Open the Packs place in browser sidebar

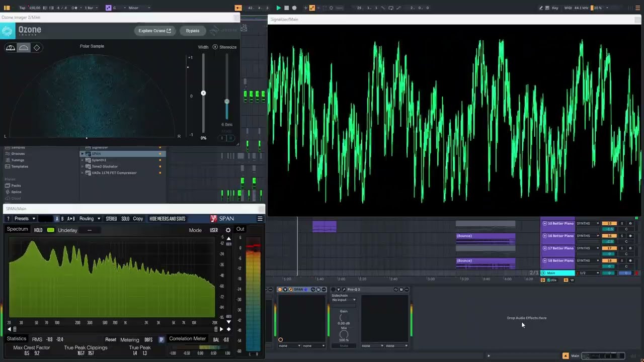(16, 186)
